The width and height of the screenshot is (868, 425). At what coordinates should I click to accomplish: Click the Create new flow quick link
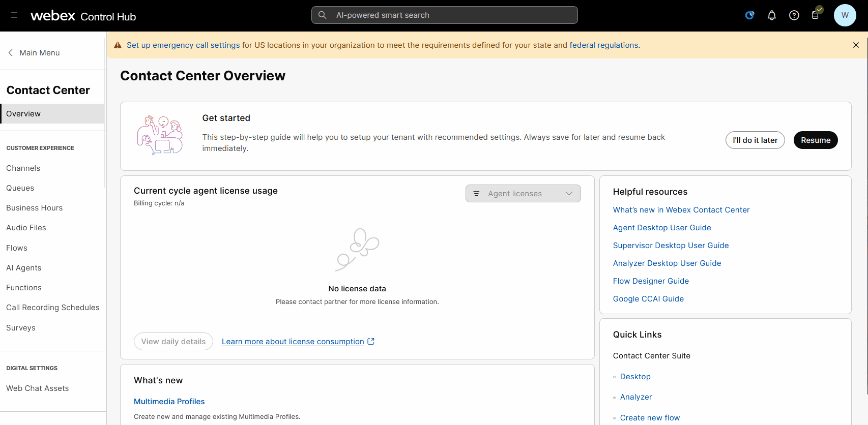point(649,418)
